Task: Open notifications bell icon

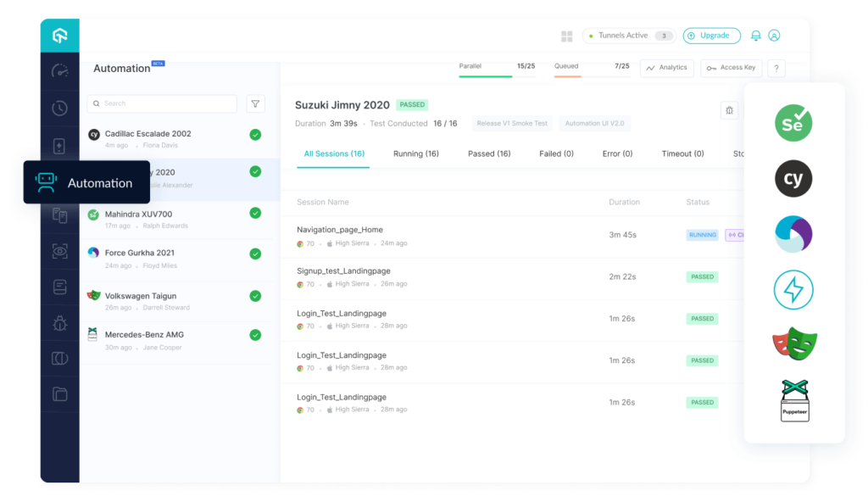Action: coord(755,36)
